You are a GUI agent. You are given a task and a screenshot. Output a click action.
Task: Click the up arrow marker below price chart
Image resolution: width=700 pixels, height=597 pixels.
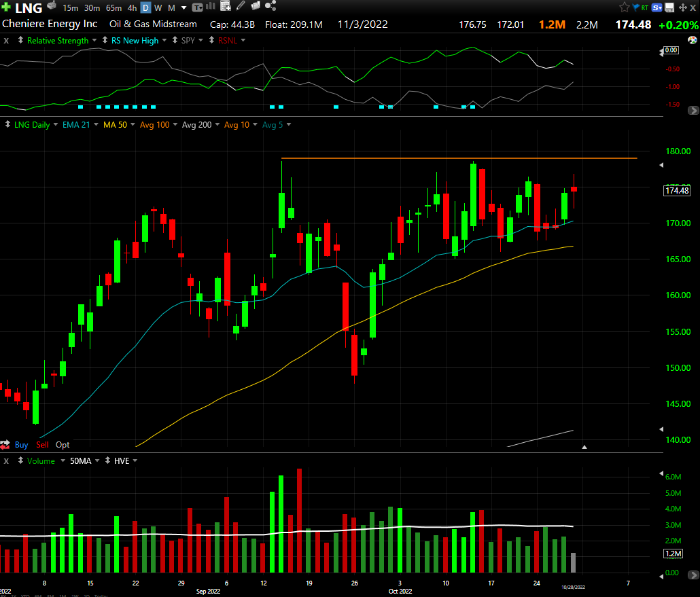(x=584, y=447)
